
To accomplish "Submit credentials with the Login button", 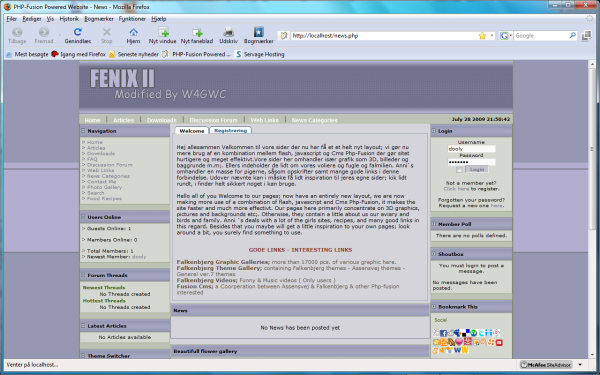I will (x=477, y=170).
